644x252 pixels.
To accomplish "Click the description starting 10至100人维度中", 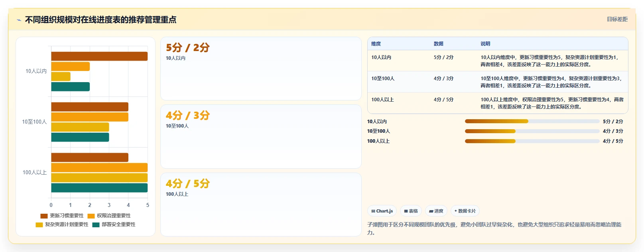I will pos(552,82).
